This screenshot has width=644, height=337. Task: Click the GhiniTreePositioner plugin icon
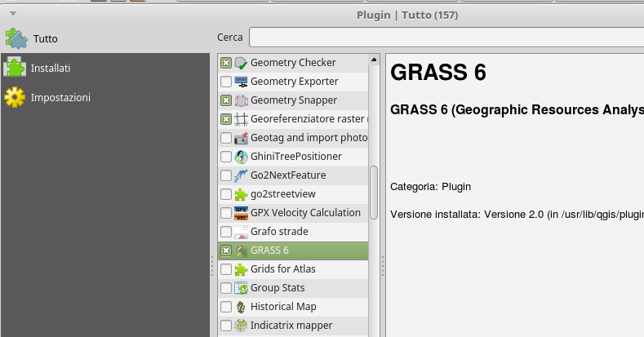[x=241, y=157]
